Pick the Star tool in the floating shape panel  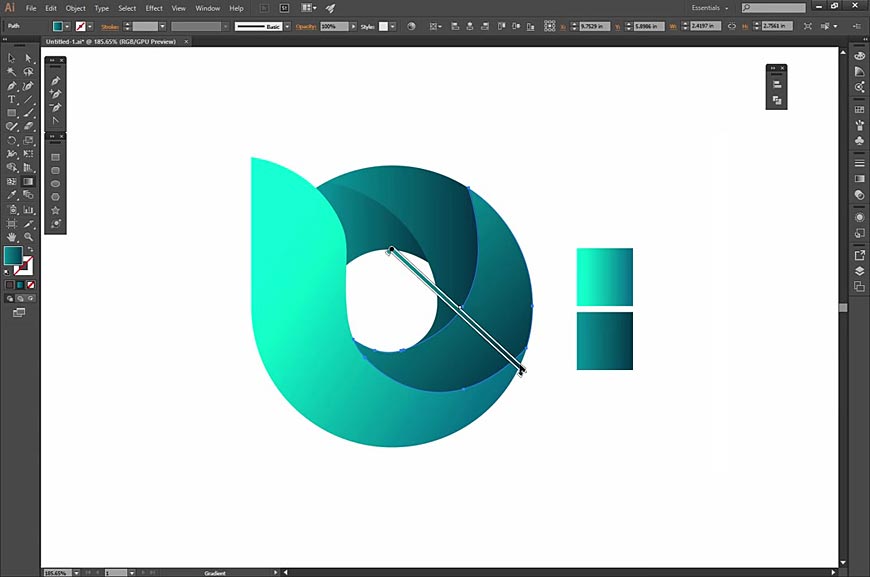click(56, 211)
